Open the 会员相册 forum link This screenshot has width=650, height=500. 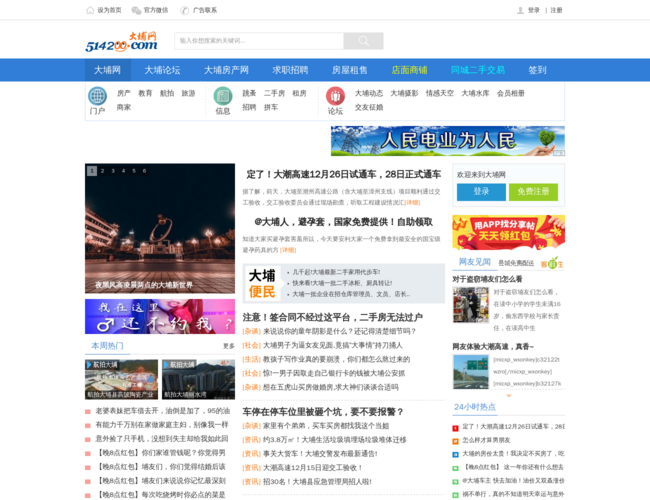coord(511,93)
